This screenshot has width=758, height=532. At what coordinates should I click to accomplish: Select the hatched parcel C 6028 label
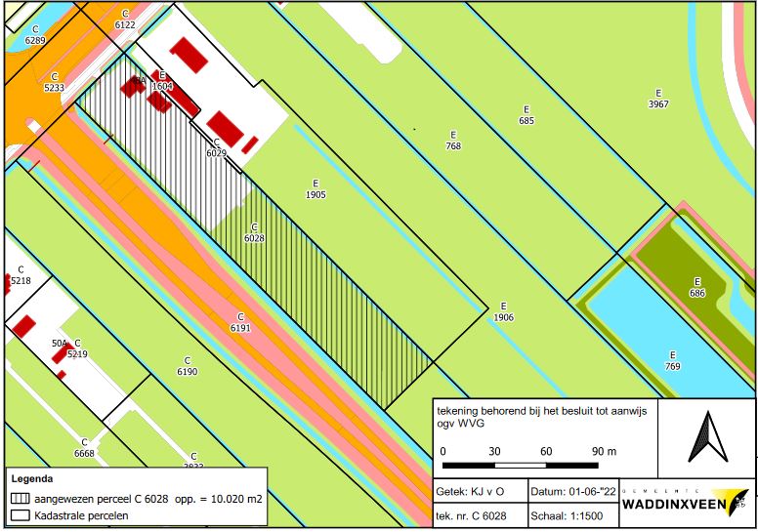[x=254, y=232]
